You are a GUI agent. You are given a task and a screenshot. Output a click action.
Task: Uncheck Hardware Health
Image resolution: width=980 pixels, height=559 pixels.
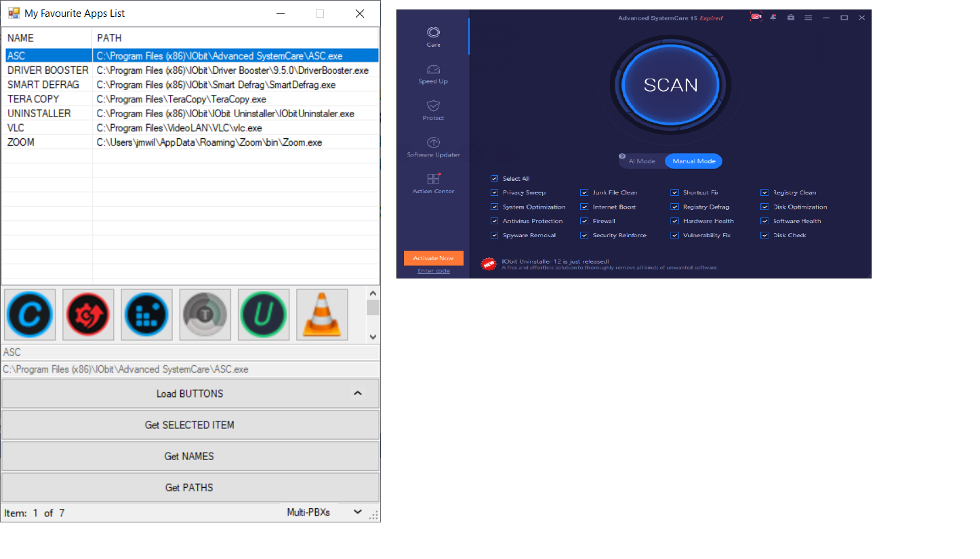pos(674,221)
